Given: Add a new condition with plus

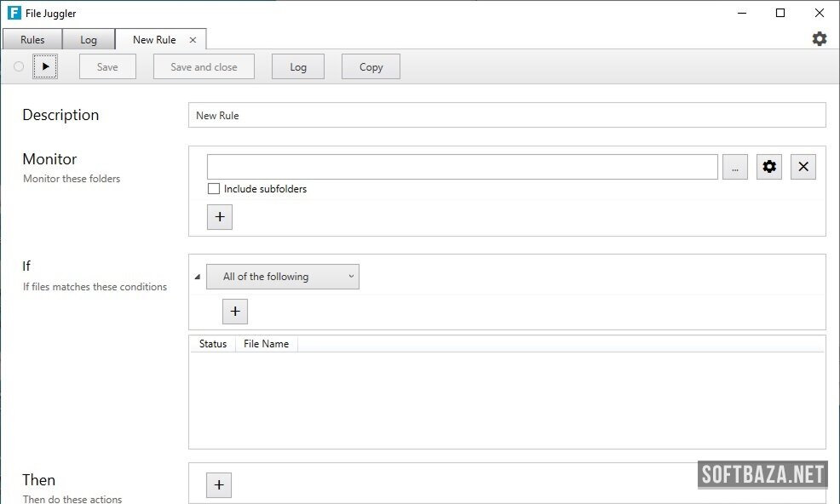Looking at the screenshot, I should pos(235,312).
